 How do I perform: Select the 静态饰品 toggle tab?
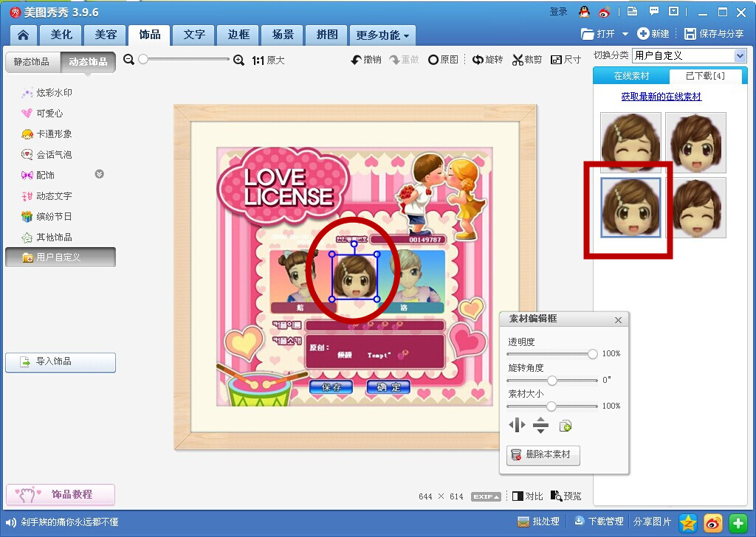pyautogui.click(x=32, y=62)
